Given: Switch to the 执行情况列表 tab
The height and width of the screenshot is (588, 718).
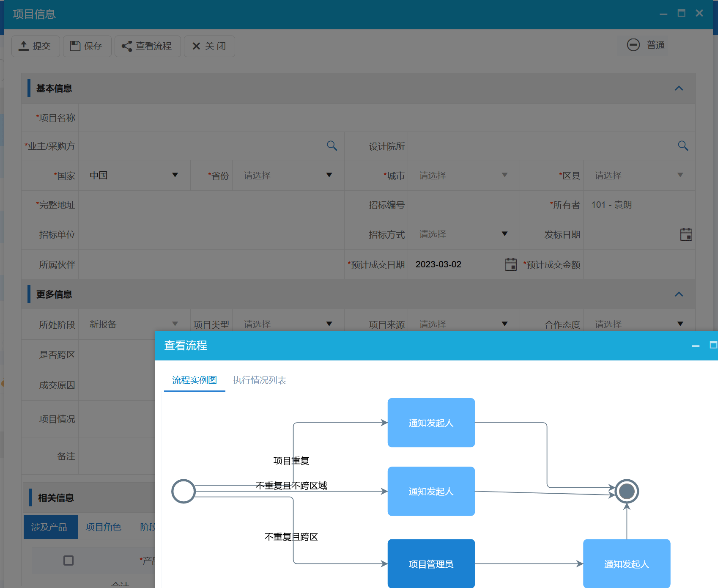Looking at the screenshot, I should [259, 380].
